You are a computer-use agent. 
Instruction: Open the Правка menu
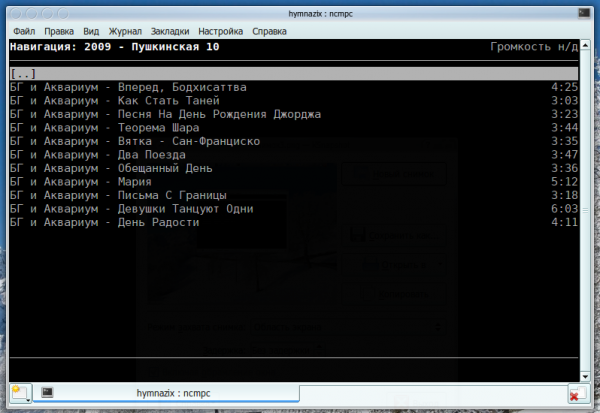[59, 31]
